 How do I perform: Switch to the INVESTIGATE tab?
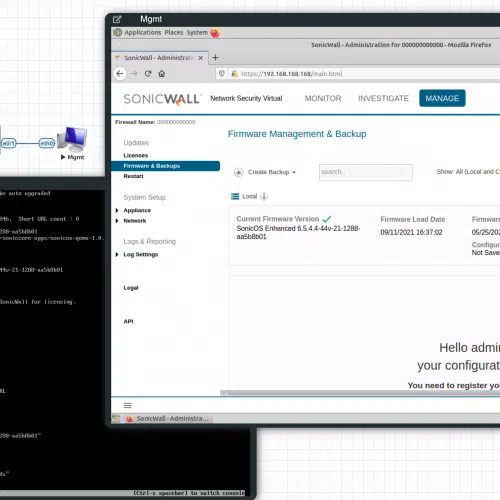click(383, 98)
